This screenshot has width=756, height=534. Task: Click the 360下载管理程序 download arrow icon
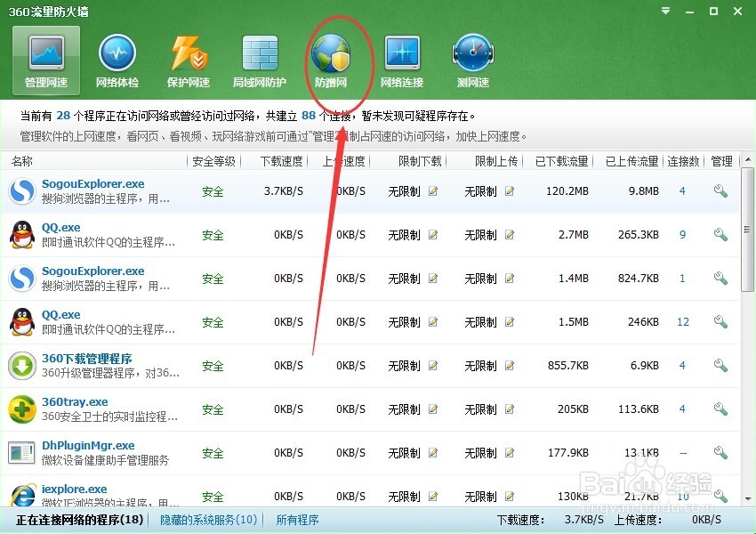(22, 366)
